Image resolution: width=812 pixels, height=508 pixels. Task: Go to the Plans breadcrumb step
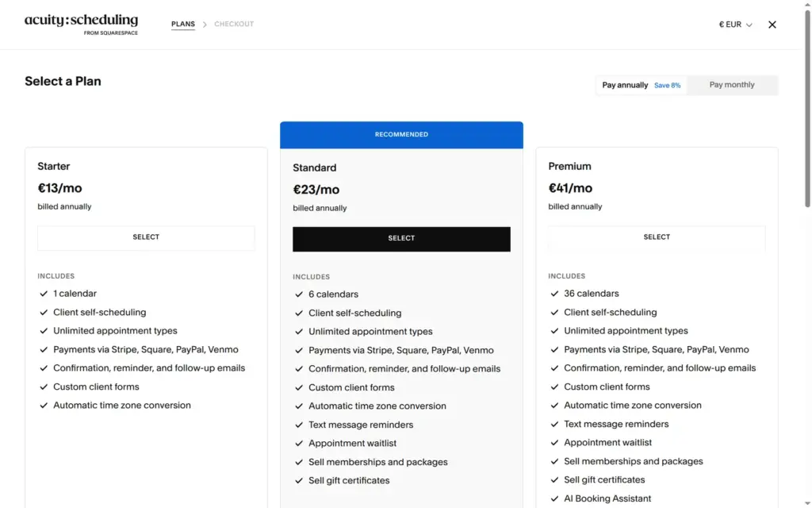183,24
